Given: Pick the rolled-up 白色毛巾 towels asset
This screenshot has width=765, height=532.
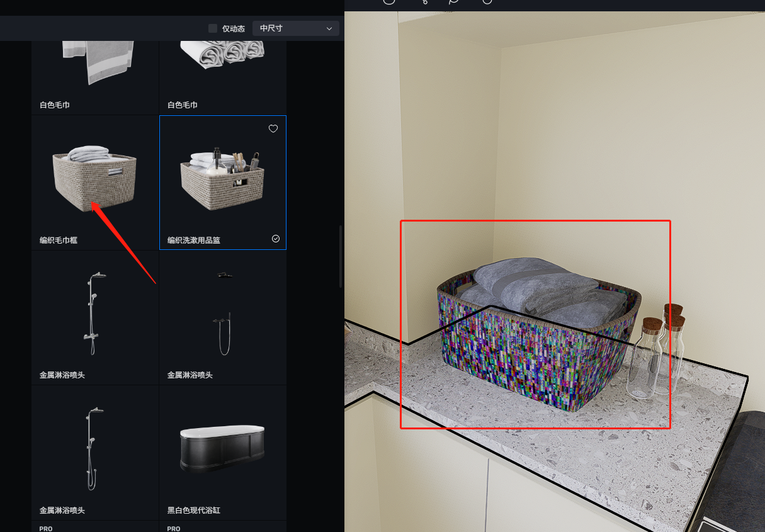Looking at the screenshot, I should click(x=223, y=77).
